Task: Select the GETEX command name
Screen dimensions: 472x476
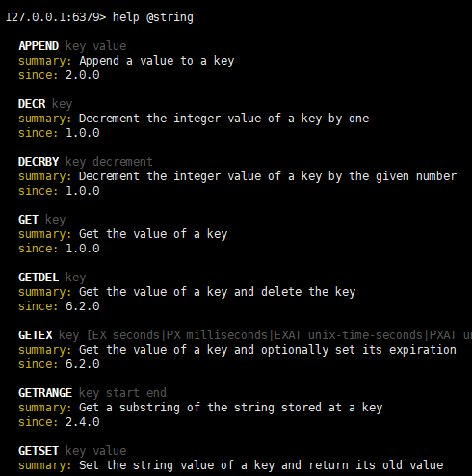Action: pos(36,335)
